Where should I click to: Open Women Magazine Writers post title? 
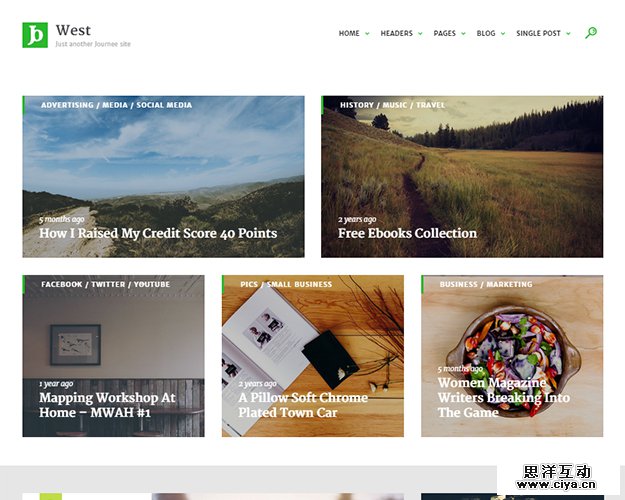[x=503, y=397]
